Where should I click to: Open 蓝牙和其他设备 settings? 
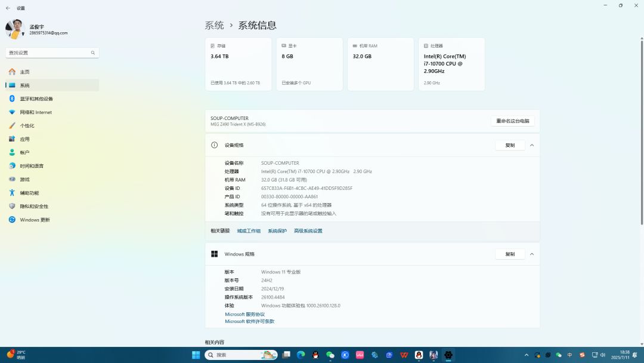pos(52,99)
